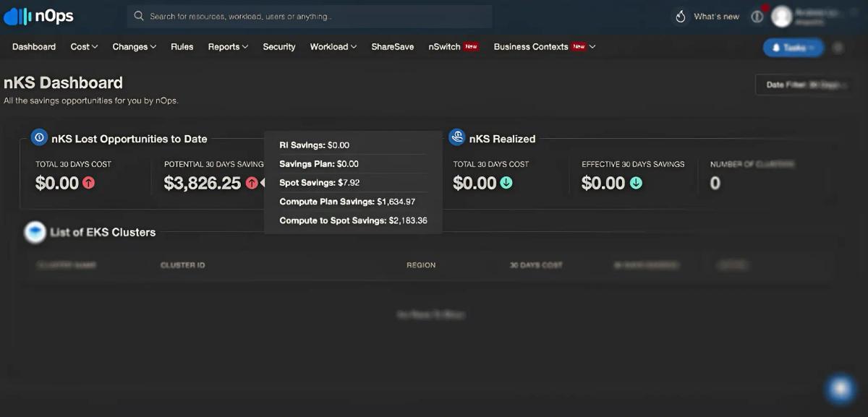The image size is (868, 417).
Task: Click the magnifier icon in search bar
Action: click(139, 16)
